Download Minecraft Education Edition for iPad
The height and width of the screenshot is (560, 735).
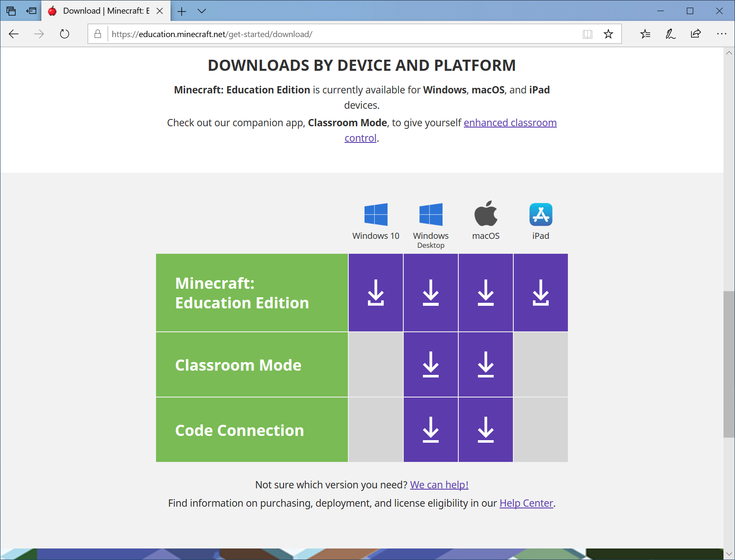tap(541, 293)
